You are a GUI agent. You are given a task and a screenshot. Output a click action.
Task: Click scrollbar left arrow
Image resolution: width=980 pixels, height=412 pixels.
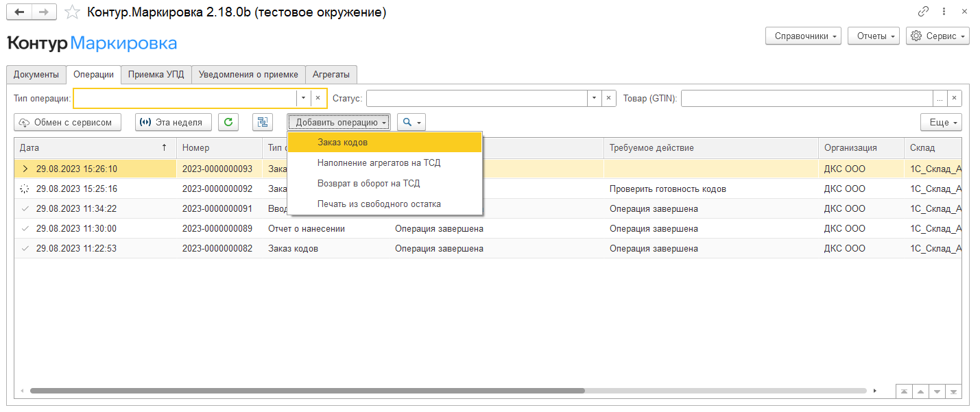[x=22, y=391]
